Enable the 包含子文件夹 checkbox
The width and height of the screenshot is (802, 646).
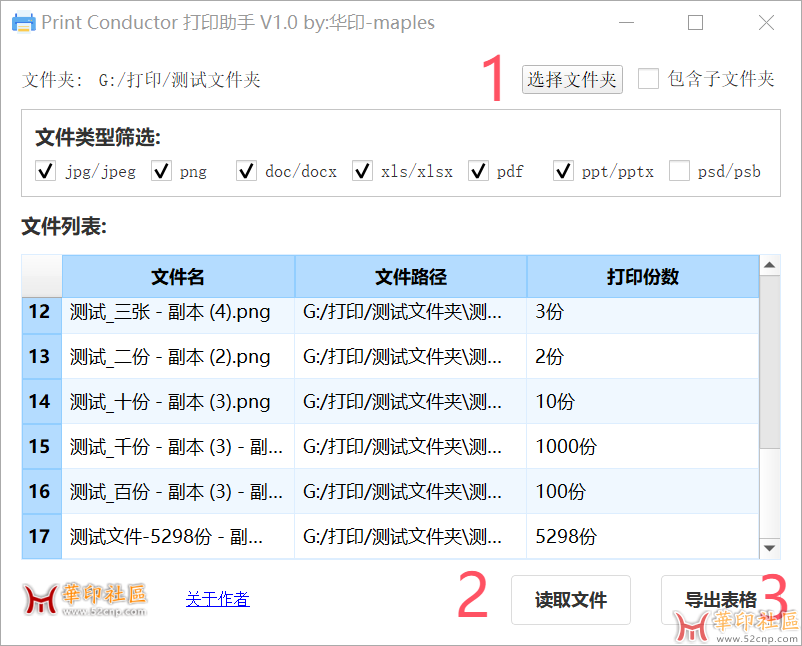point(649,79)
